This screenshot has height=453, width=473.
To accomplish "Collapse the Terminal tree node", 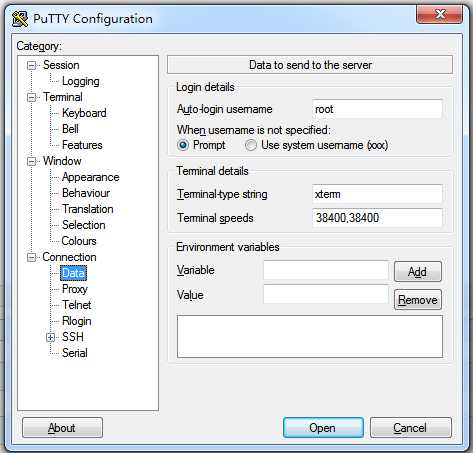I will click(31, 97).
